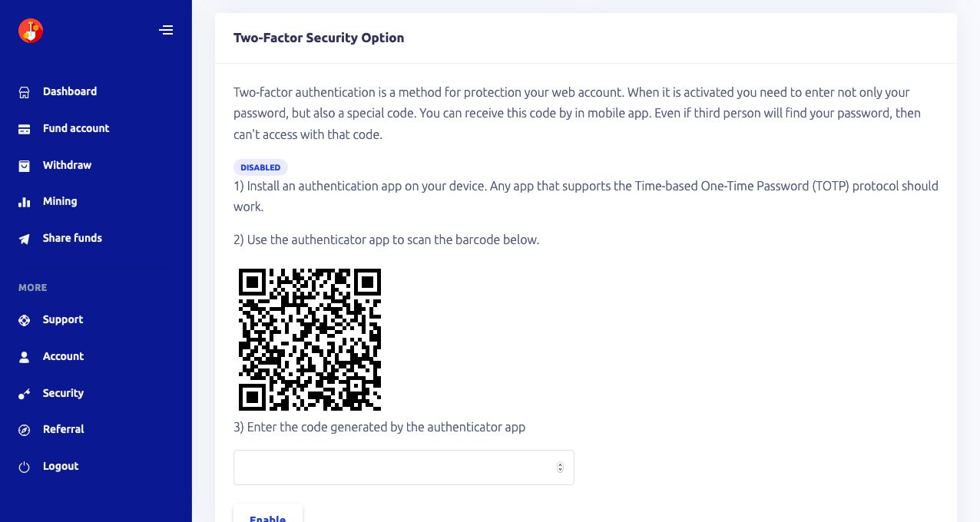Click the Mining bar chart icon
980x522 pixels.
click(25, 202)
